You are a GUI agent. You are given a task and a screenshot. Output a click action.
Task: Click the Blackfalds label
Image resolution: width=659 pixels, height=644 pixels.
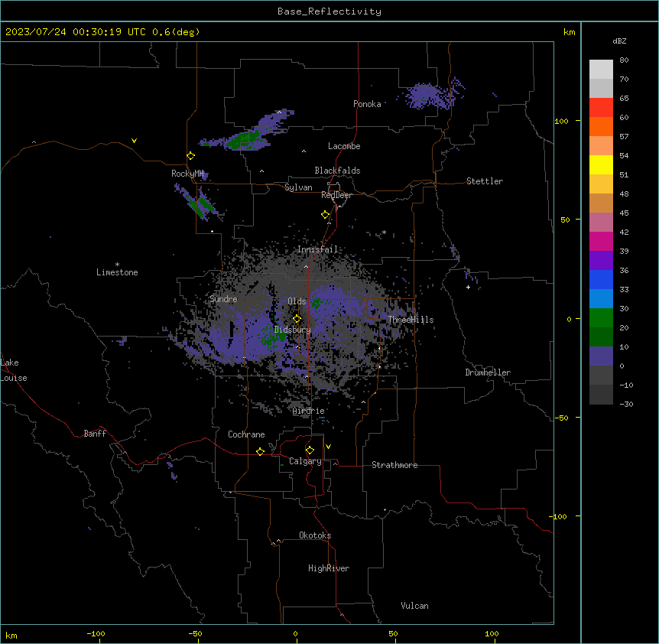click(x=337, y=171)
